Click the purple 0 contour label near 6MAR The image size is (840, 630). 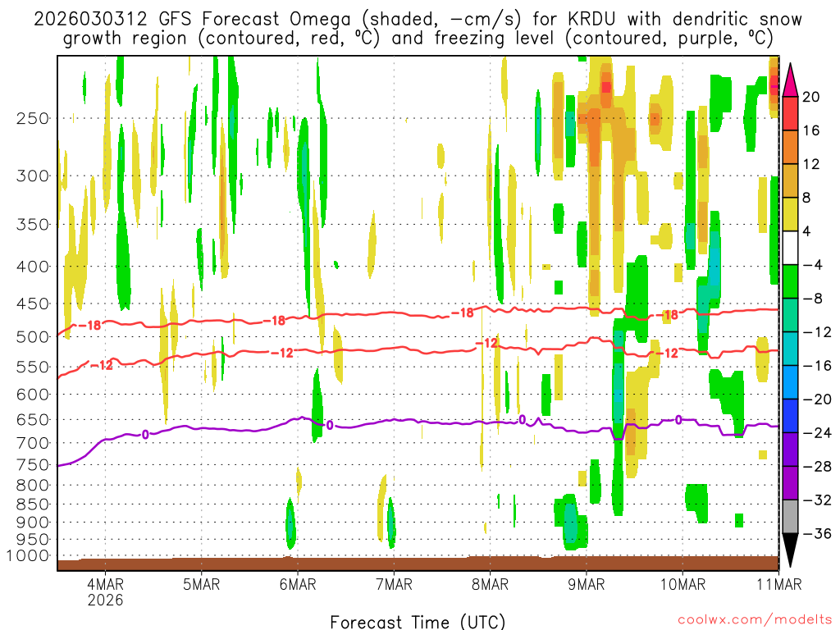(x=330, y=426)
